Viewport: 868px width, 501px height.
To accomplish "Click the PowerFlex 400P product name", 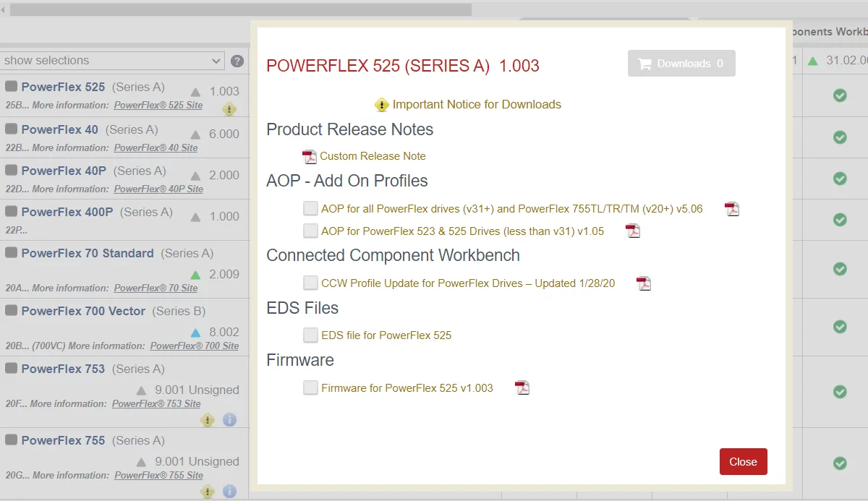I will pyautogui.click(x=67, y=213).
